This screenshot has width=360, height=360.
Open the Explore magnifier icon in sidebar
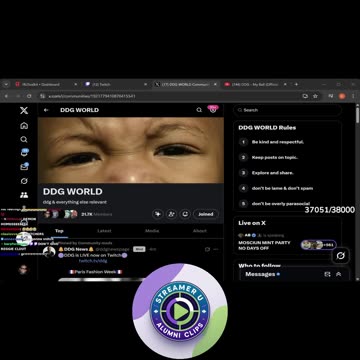[24, 139]
